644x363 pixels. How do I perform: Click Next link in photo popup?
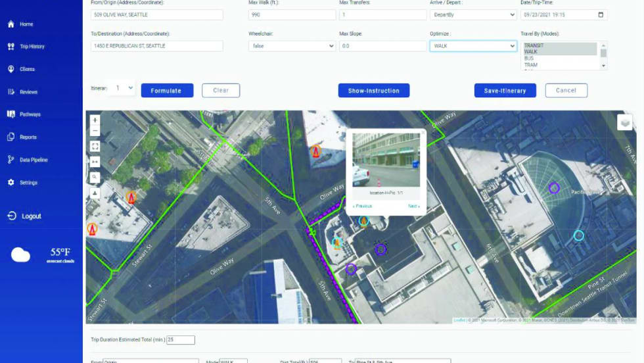click(413, 206)
